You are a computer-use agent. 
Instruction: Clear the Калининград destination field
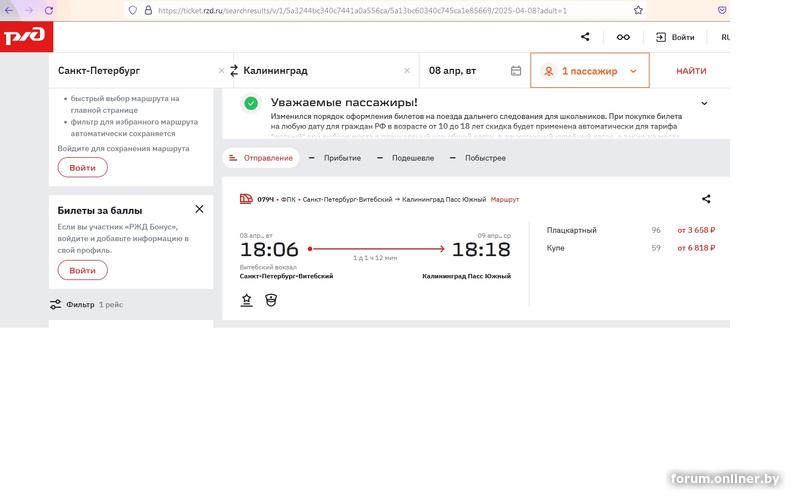coord(407,70)
